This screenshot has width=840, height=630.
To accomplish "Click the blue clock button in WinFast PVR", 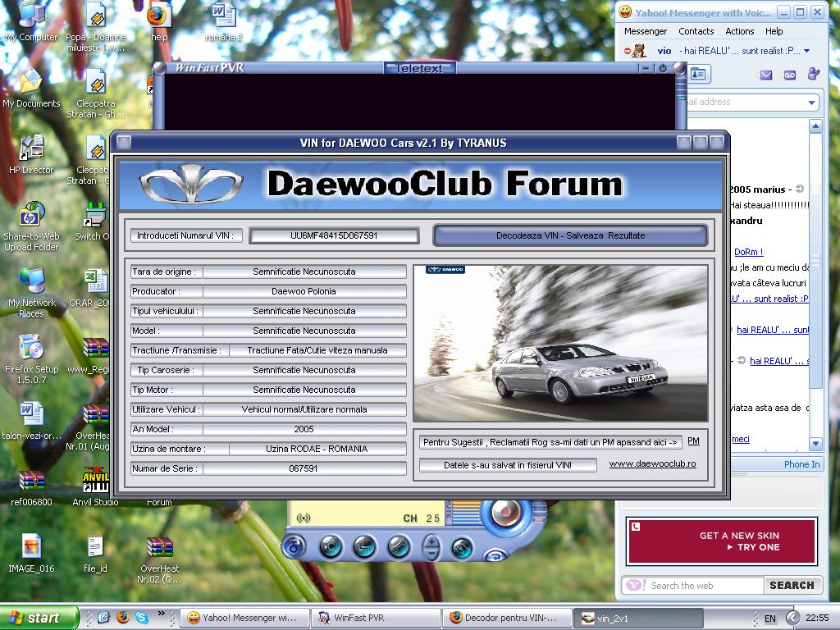I will tap(294, 546).
